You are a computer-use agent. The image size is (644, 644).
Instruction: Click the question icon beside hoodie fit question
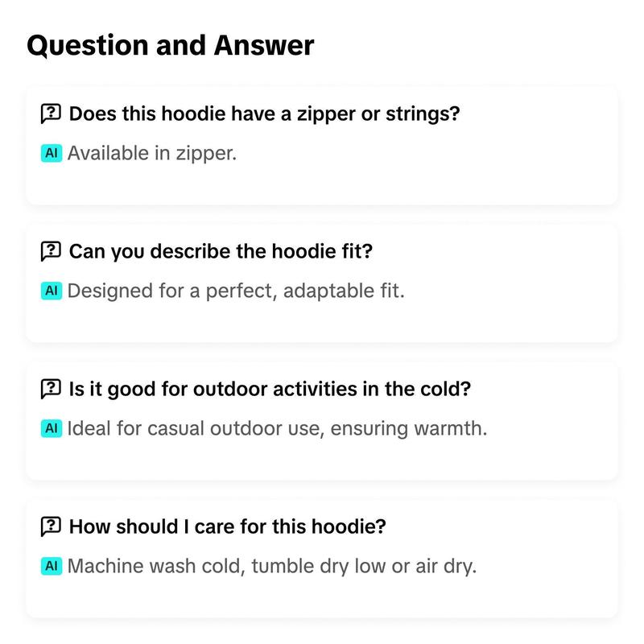point(51,251)
